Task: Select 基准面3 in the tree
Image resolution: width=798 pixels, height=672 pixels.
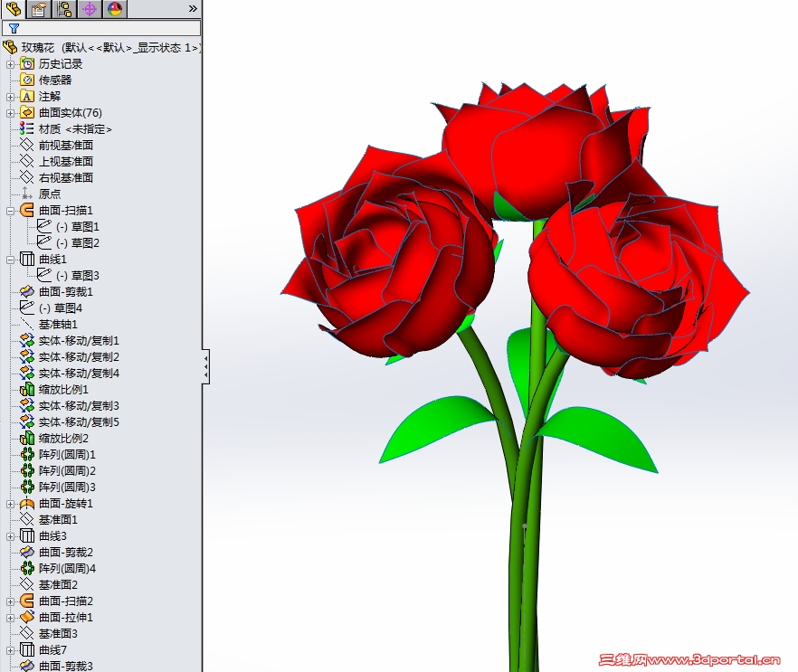Action: click(x=58, y=634)
